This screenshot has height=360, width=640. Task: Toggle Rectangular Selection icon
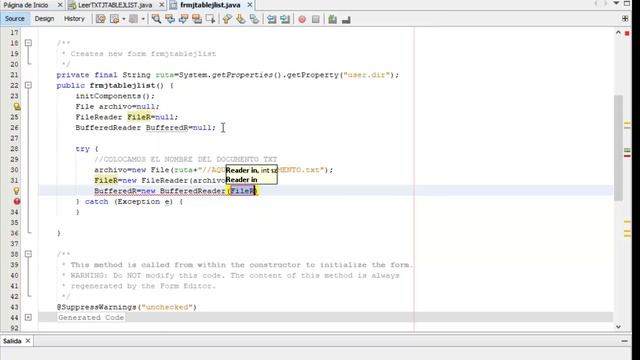(210, 19)
